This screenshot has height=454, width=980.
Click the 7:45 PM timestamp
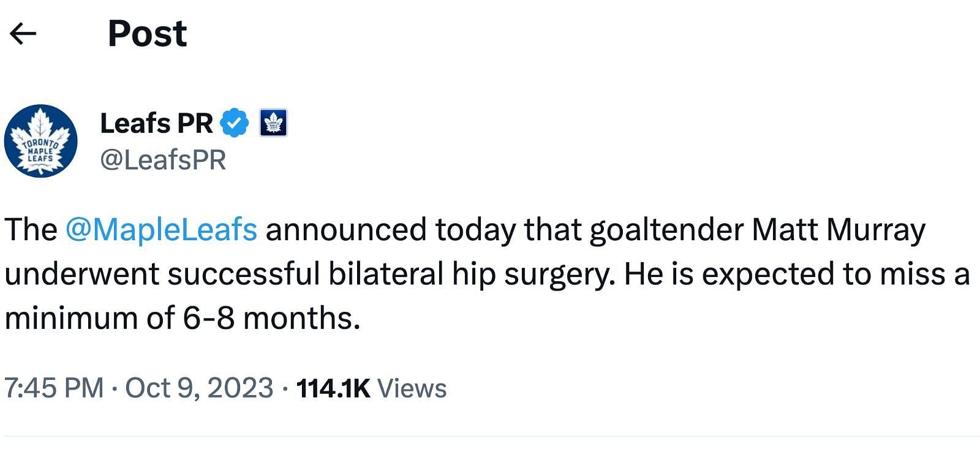[54, 388]
